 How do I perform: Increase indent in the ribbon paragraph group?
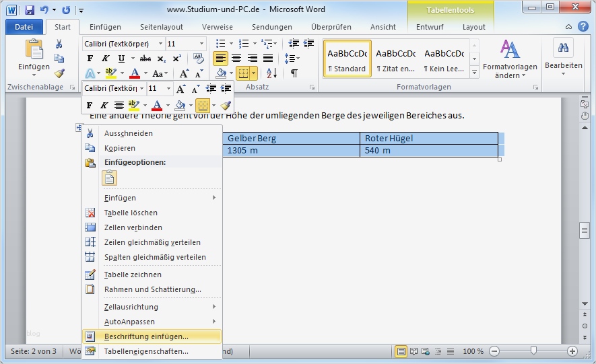[x=308, y=43]
